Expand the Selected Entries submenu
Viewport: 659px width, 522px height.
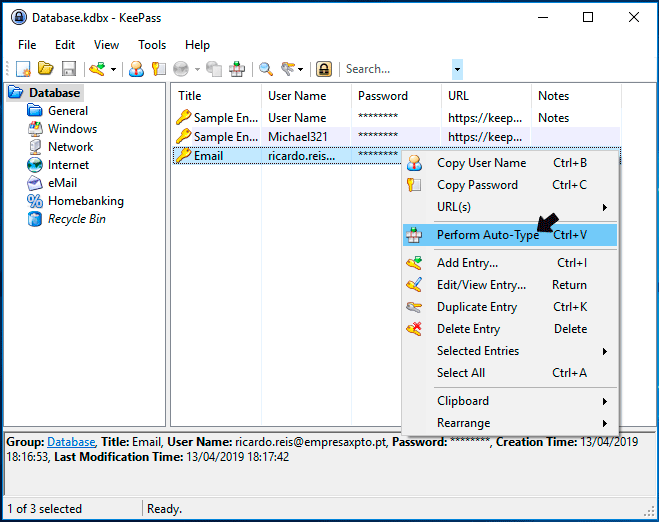tap(510, 351)
